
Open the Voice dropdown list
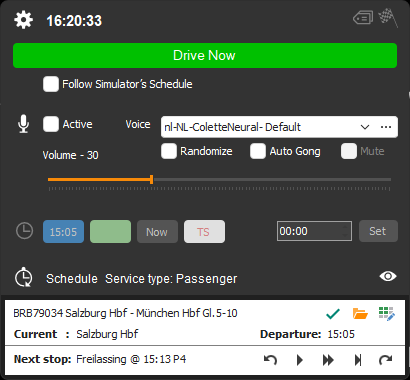tap(365, 127)
